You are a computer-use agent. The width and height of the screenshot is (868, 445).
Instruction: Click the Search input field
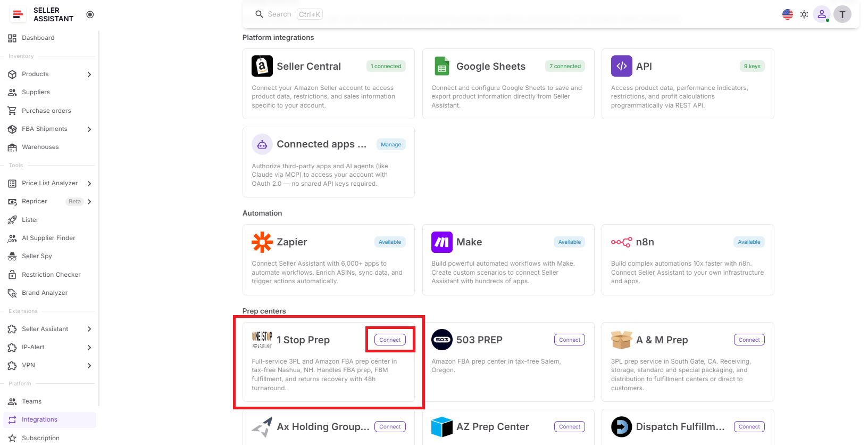[x=289, y=14]
